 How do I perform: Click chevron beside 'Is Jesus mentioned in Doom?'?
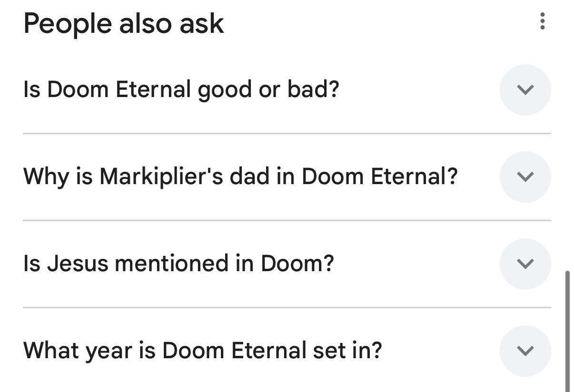click(x=525, y=264)
